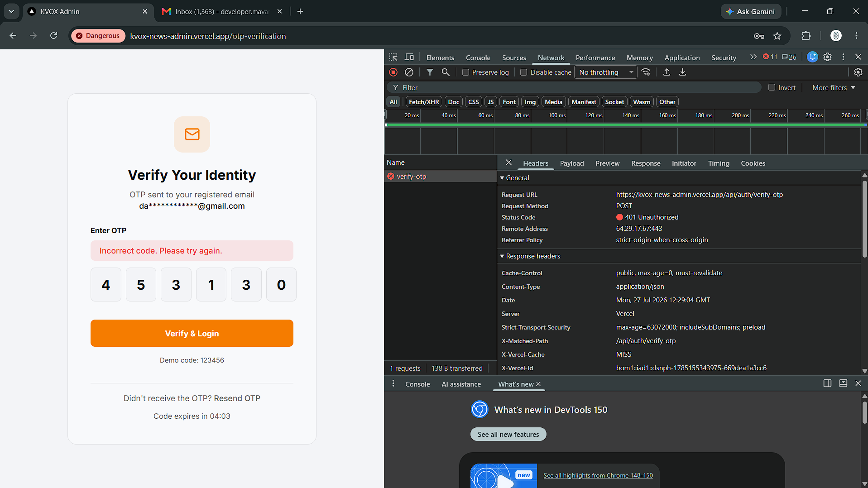Click the first OTP digit box
The width and height of the screenshot is (868, 488).
(106, 285)
